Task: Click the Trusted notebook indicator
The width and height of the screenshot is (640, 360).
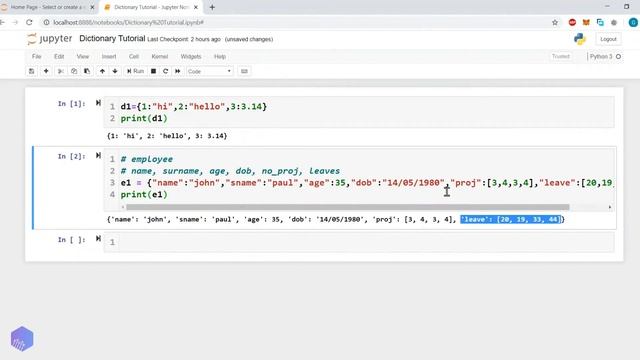Action: click(561, 56)
